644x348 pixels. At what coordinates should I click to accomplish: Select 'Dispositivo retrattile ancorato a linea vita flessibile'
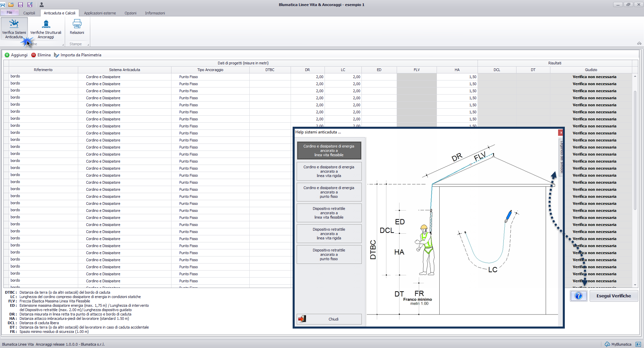tap(329, 213)
